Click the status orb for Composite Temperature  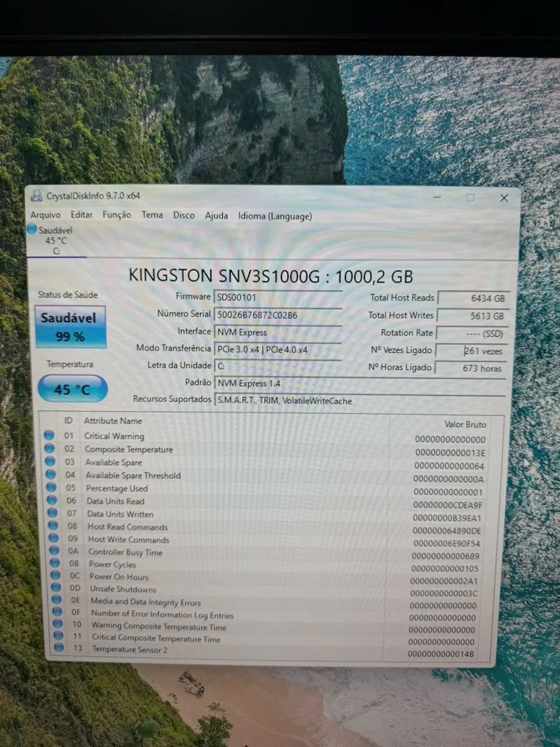point(50,448)
